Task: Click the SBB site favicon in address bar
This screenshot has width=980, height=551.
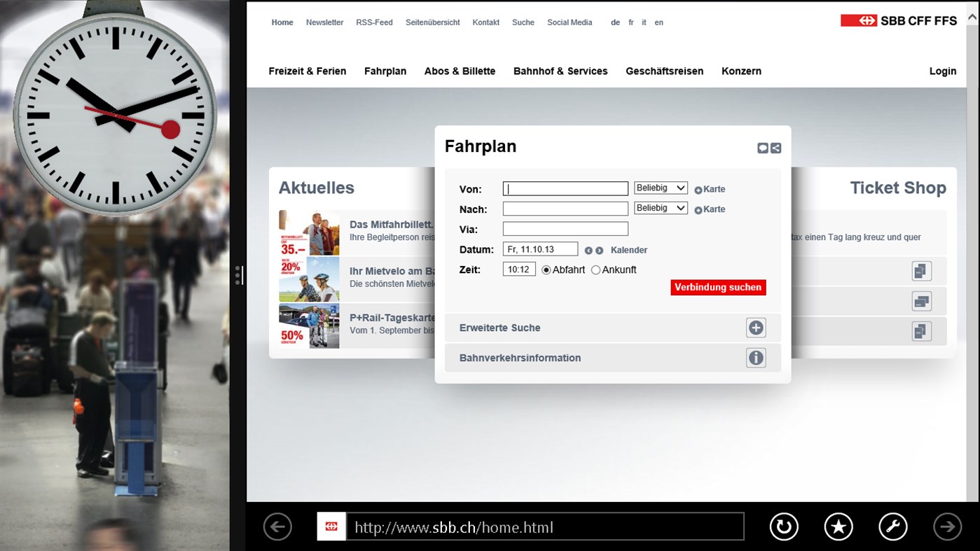Action: coord(331,526)
